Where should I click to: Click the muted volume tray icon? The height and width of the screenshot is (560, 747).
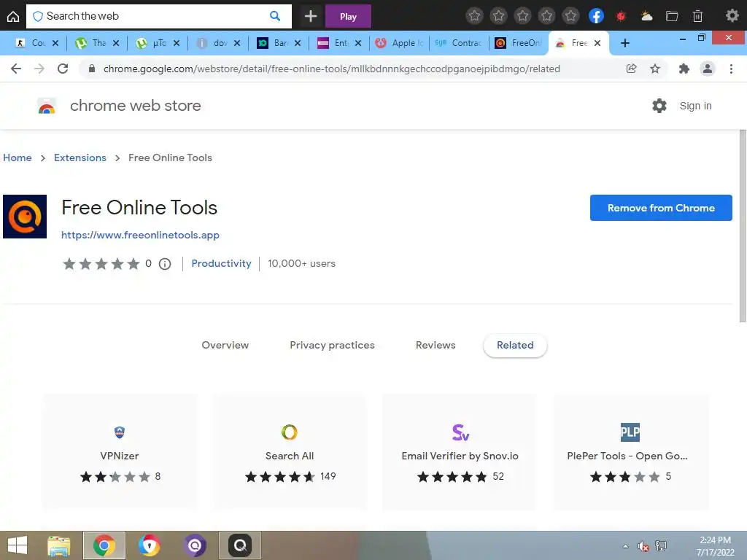click(x=643, y=546)
